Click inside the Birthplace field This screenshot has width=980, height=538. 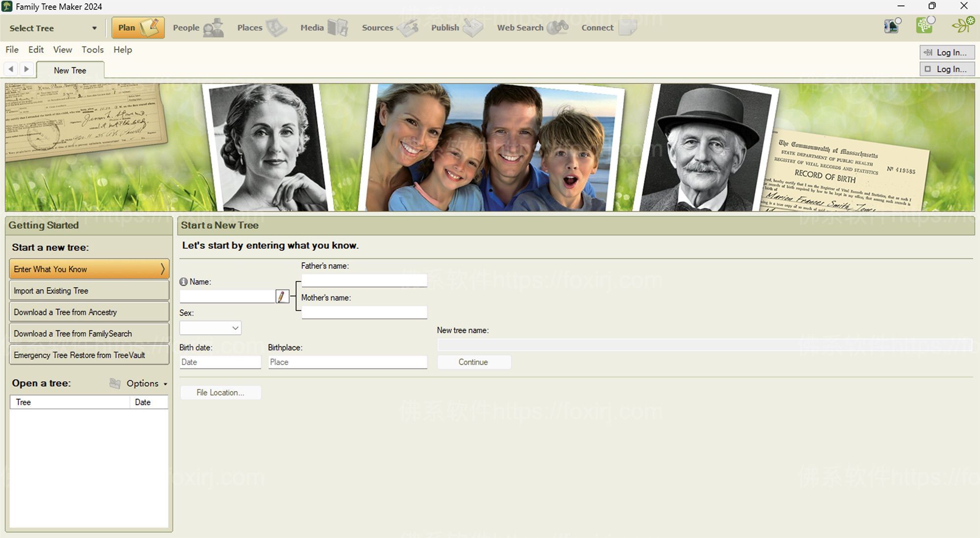[348, 362]
